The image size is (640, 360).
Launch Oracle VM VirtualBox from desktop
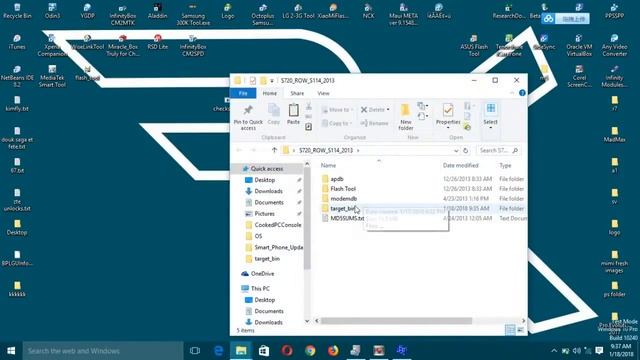click(x=579, y=46)
